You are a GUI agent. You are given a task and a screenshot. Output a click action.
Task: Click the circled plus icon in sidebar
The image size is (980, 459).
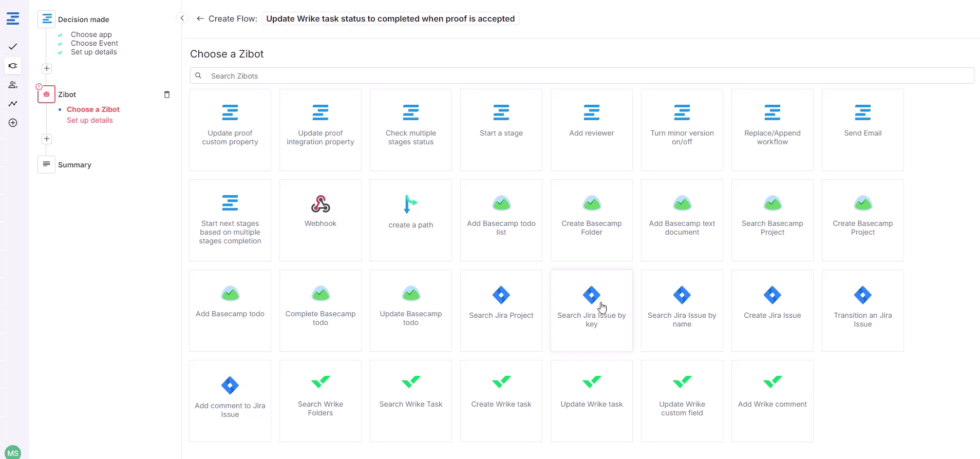pyautogui.click(x=13, y=123)
